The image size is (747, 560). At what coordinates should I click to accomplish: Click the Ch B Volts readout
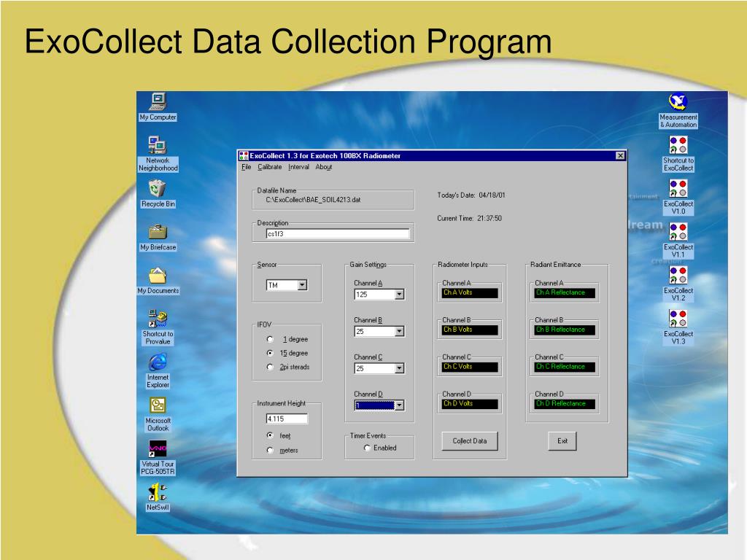[x=470, y=330]
